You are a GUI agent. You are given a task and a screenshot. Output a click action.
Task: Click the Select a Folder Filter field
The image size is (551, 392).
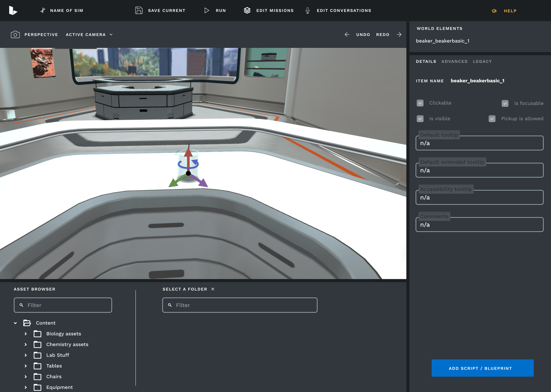[240, 305]
